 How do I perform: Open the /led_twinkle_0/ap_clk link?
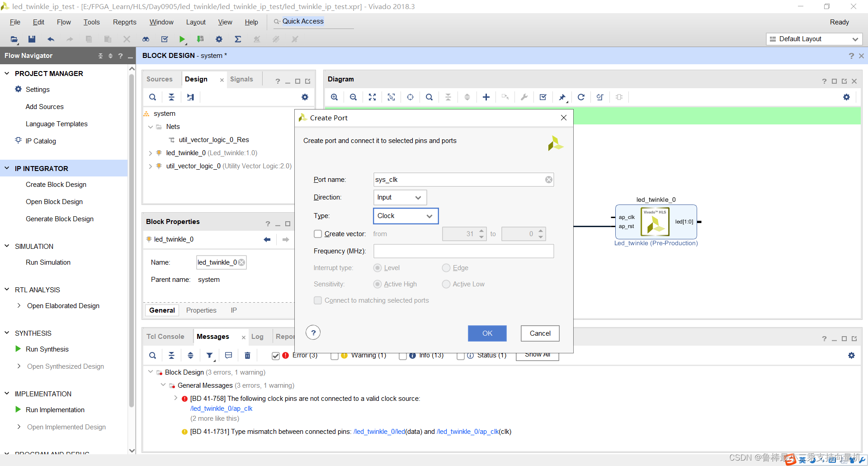pos(221,409)
